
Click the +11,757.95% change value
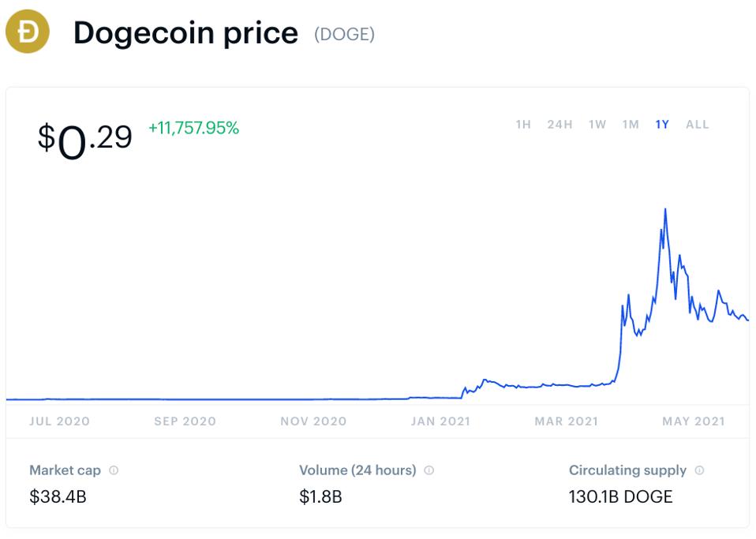tap(194, 128)
